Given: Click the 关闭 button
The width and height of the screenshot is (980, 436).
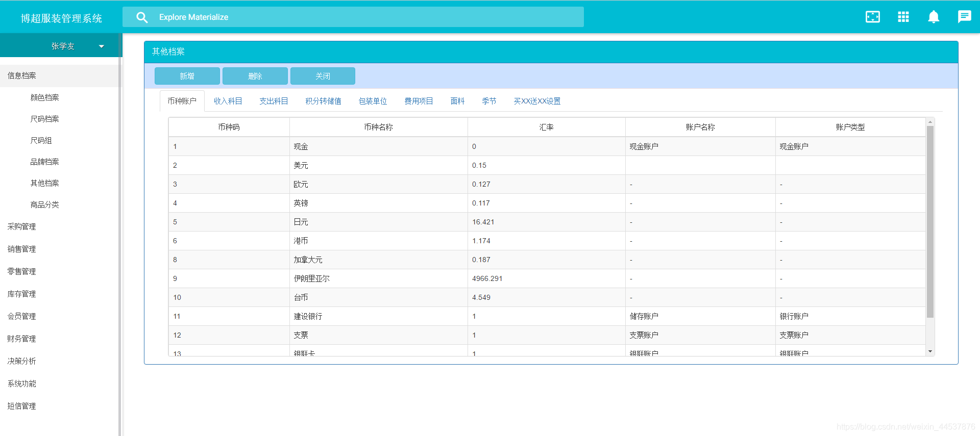Looking at the screenshot, I should [323, 76].
